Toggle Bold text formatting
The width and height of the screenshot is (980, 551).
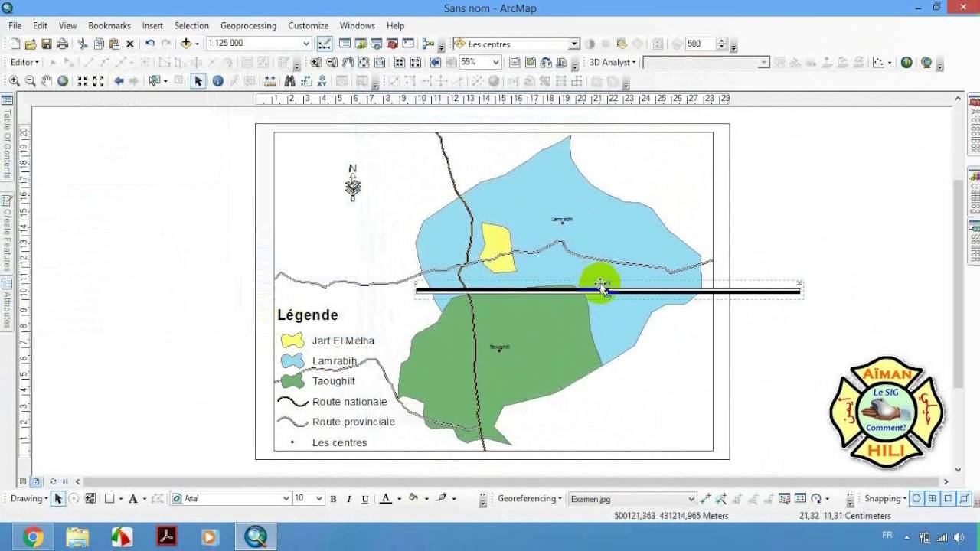point(333,499)
